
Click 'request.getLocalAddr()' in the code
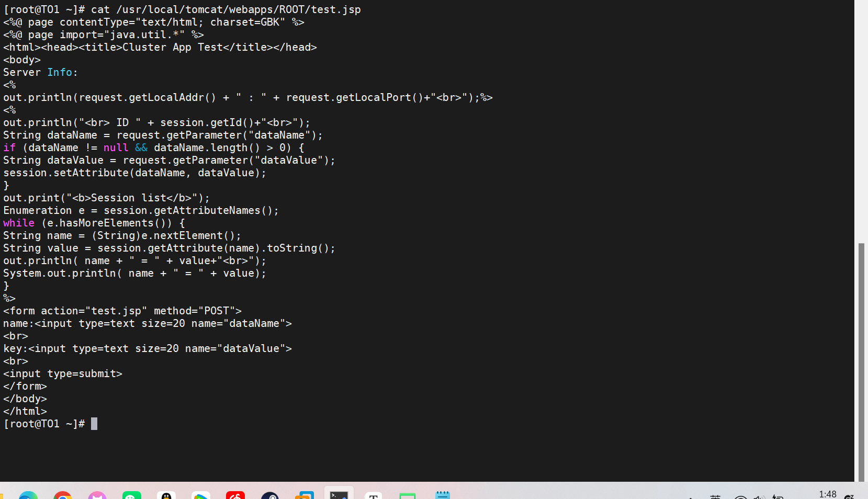click(148, 97)
